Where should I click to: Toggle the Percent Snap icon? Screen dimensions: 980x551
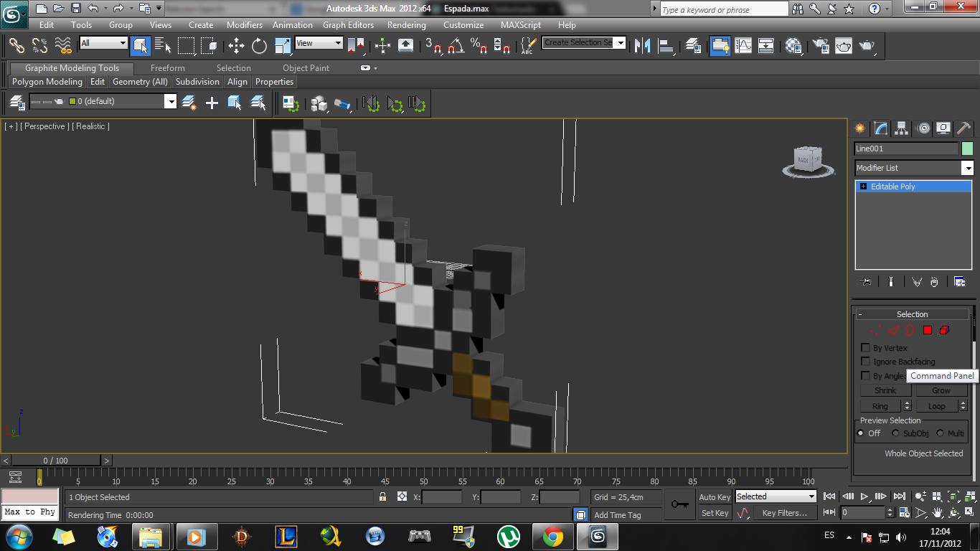pos(479,45)
